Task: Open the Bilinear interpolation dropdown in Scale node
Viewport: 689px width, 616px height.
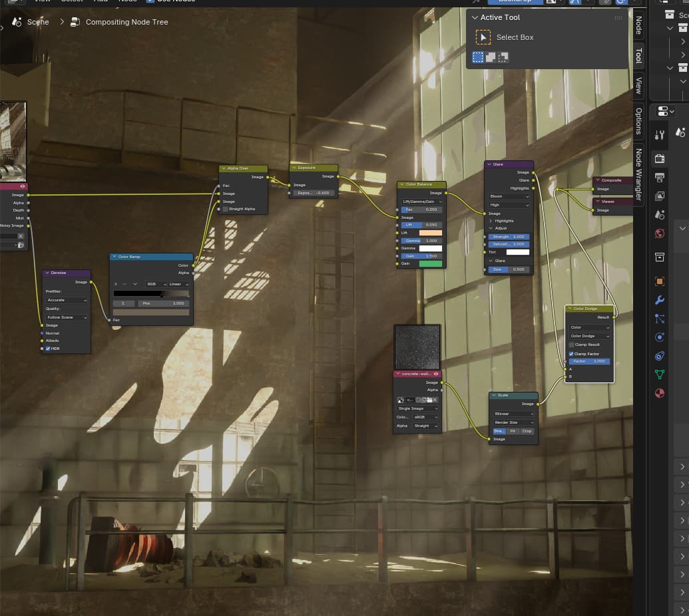Action: [x=513, y=414]
